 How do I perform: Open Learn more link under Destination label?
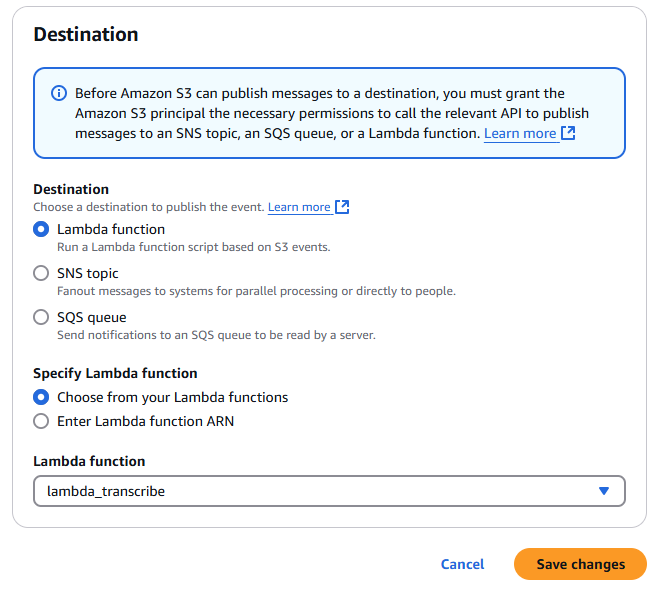[x=299, y=207]
